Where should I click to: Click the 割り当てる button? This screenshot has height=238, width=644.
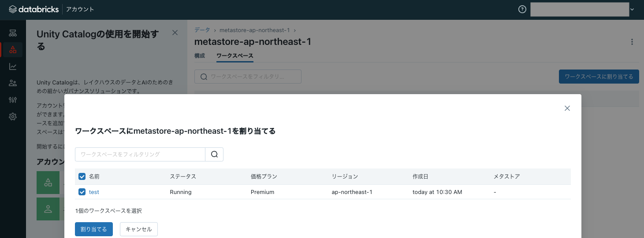[94, 229]
